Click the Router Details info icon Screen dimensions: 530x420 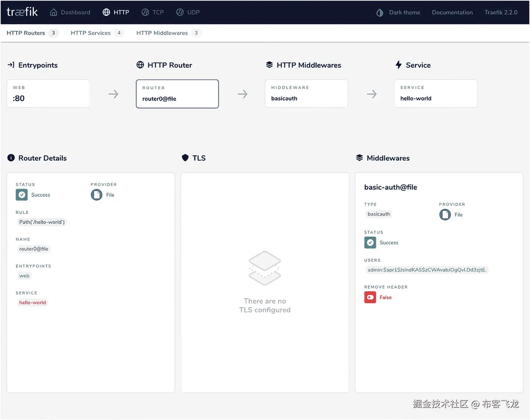[x=11, y=158]
